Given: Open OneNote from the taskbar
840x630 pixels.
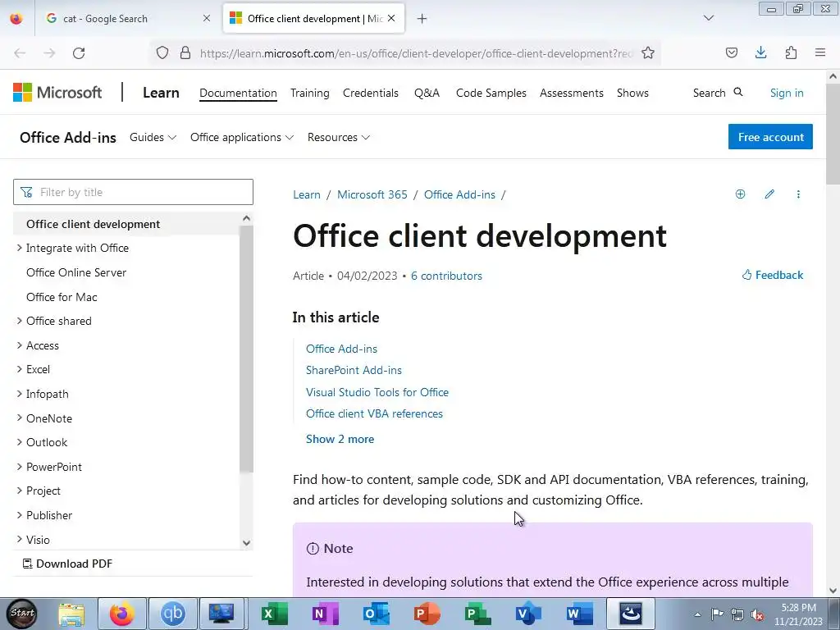Looking at the screenshot, I should tap(325, 614).
